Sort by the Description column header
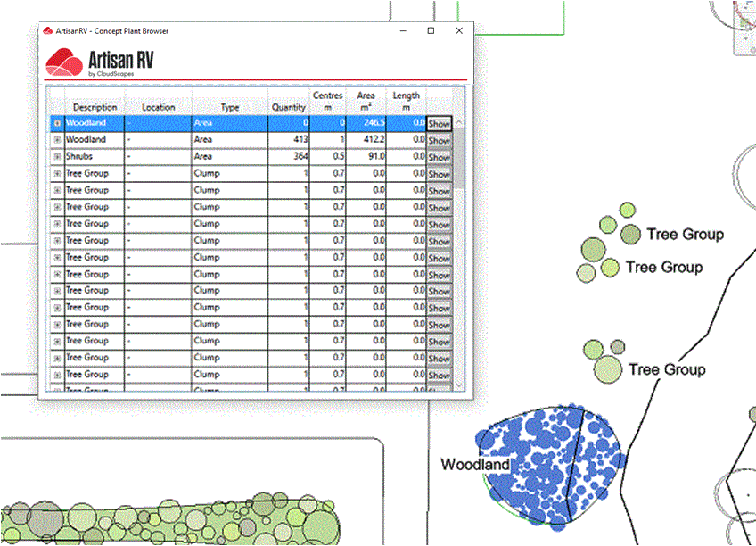Viewport: 756px width, 546px height. pyautogui.click(x=94, y=107)
